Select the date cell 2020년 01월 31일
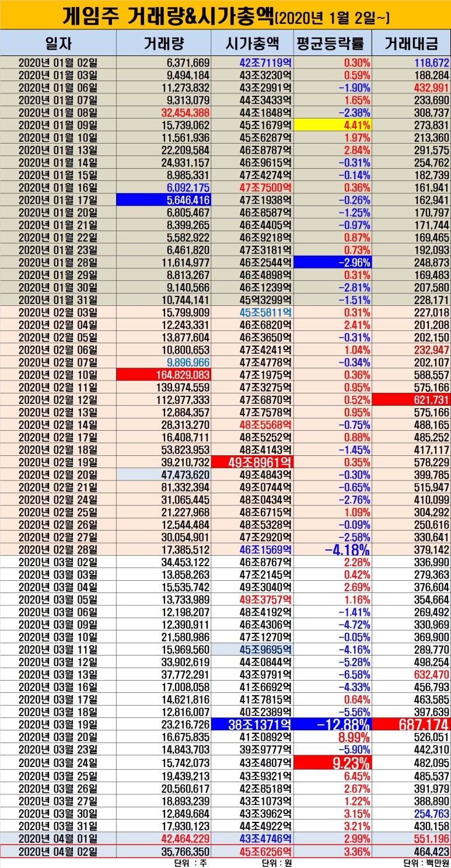Viewport: 451px width, 868px height. pos(58,299)
